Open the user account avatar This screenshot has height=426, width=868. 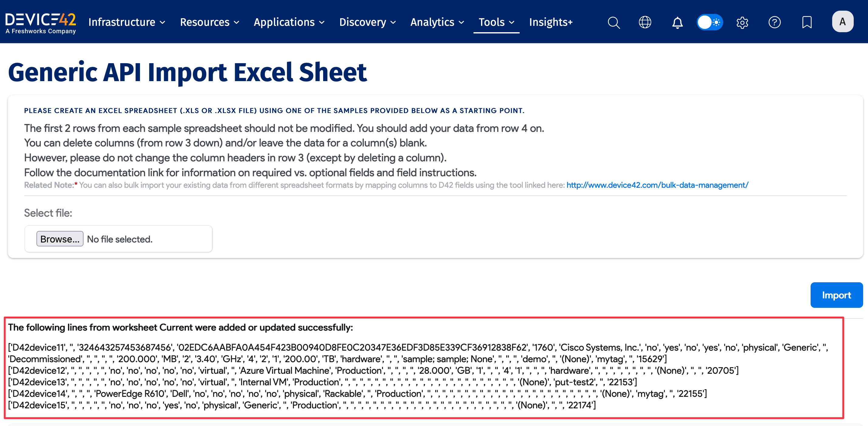coord(843,21)
